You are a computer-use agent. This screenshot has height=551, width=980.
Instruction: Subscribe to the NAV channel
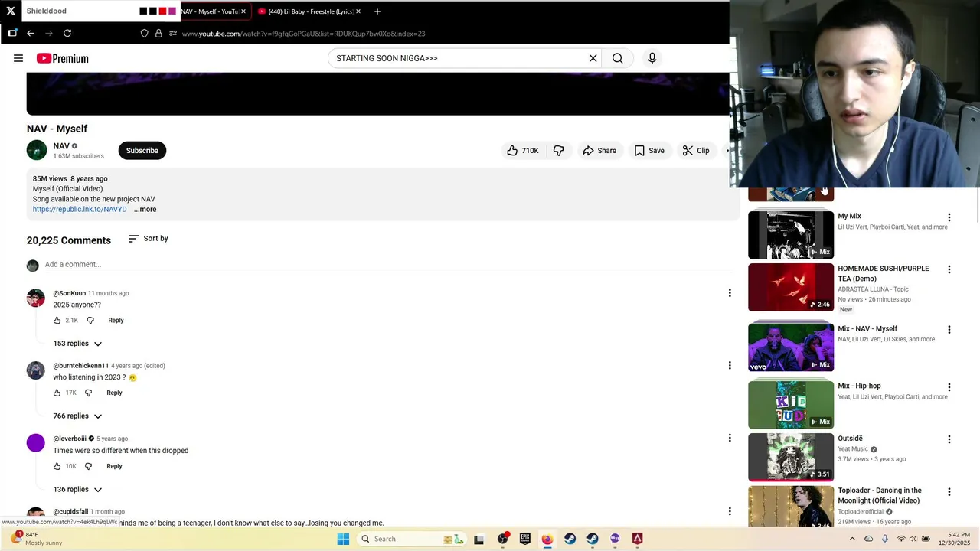pyautogui.click(x=142, y=151)
